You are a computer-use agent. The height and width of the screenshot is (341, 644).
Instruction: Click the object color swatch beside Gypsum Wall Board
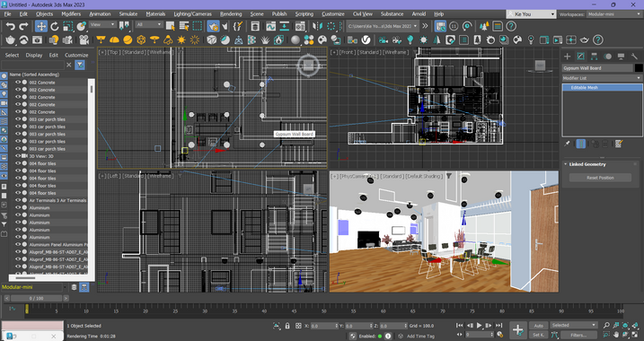[639, 68]
